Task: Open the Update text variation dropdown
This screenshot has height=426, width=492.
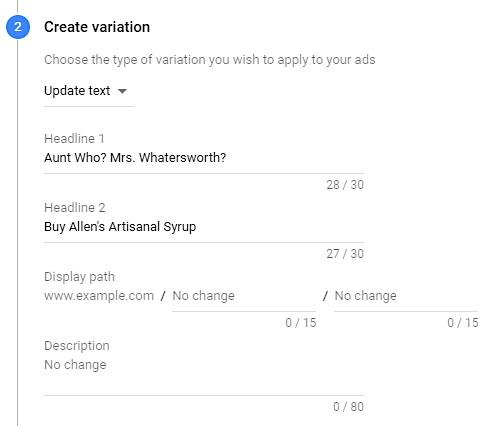Action: [x=89, y=91]
